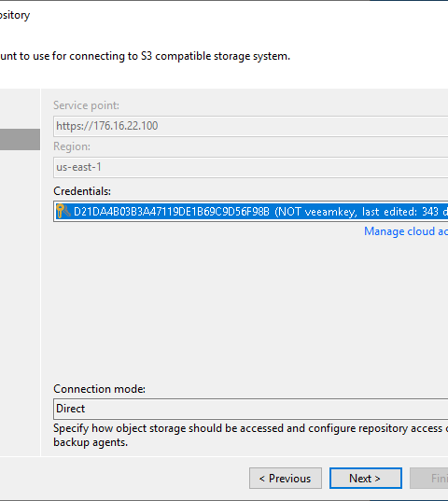Click the Service point URL field
The image size is (448, 501).
[x=250, y=126]
